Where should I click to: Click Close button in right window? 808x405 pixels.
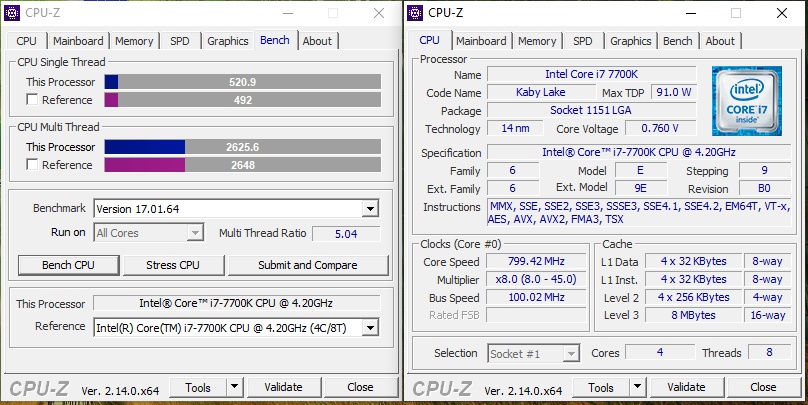coord(763,387)
